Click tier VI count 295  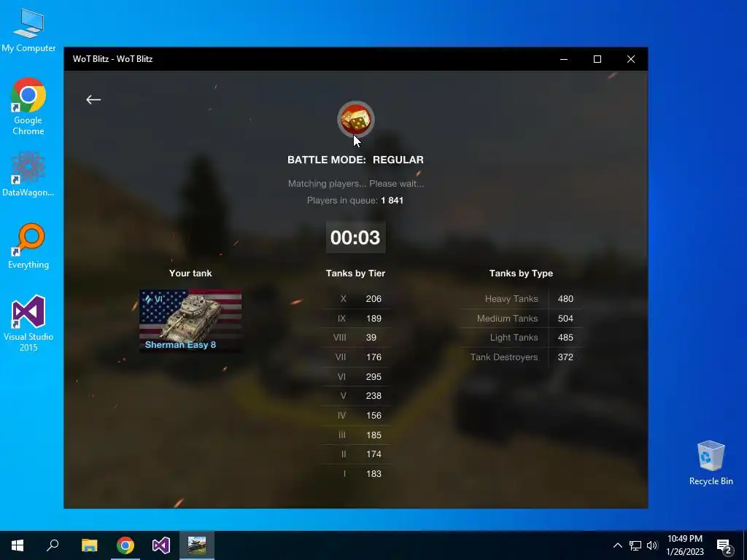point(373,377)
